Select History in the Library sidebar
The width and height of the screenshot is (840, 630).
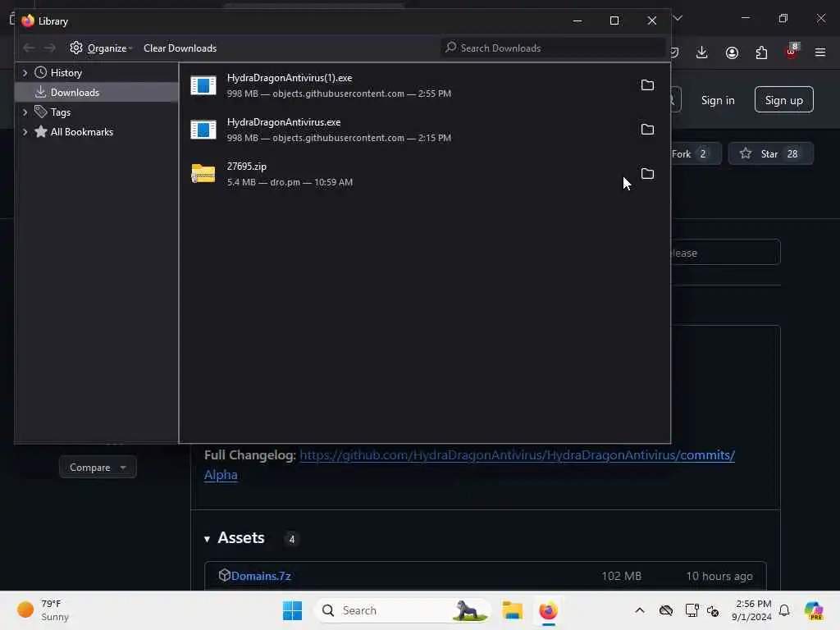click(x=66, y=73)
